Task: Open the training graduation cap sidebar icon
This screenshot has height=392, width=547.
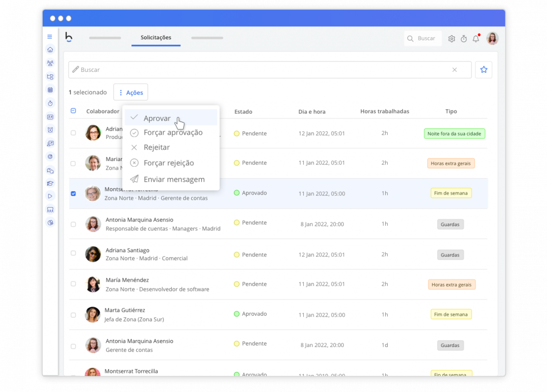Action: [x=50, y=183]
